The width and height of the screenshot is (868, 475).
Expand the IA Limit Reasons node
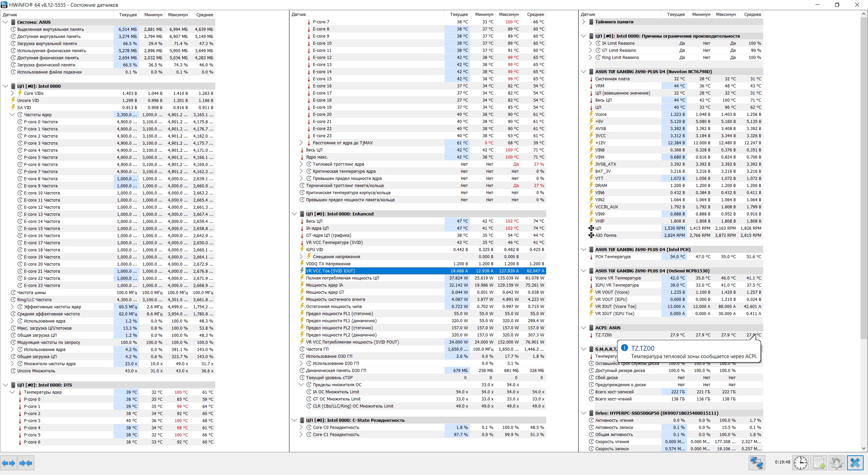(590, 43)
